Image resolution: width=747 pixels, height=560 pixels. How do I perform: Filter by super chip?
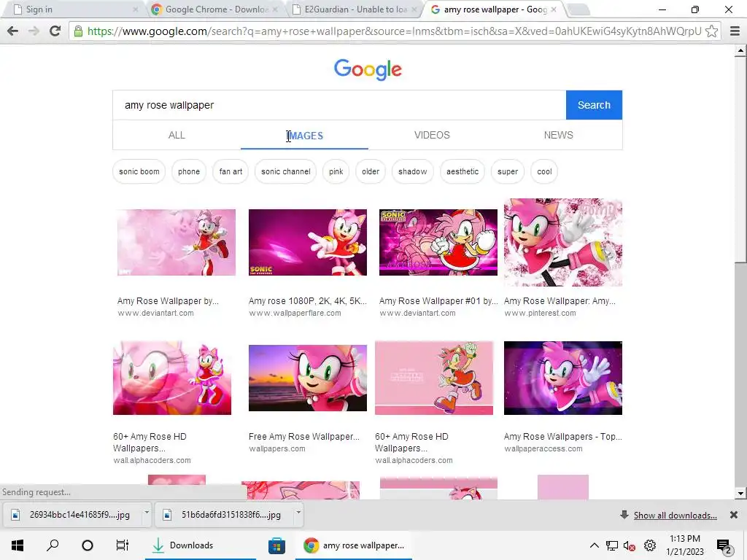pyautogui.click(x=508, y=171)
